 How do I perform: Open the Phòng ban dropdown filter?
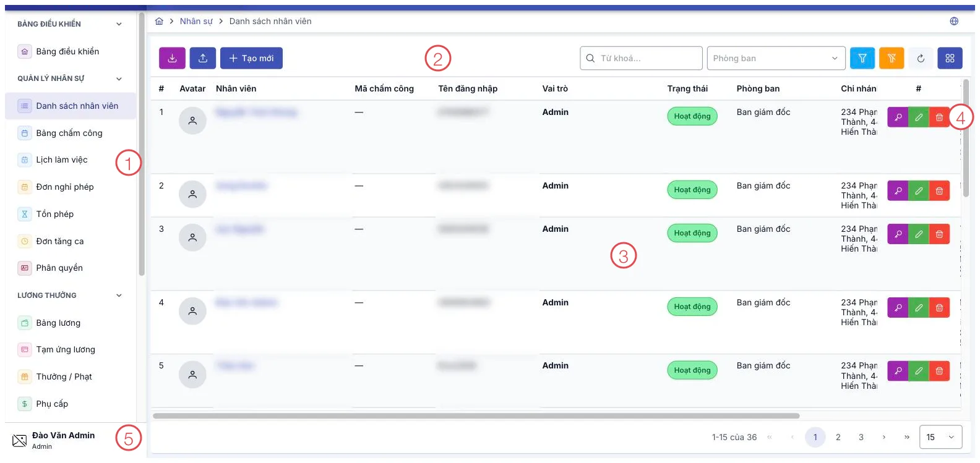[776, 58]
